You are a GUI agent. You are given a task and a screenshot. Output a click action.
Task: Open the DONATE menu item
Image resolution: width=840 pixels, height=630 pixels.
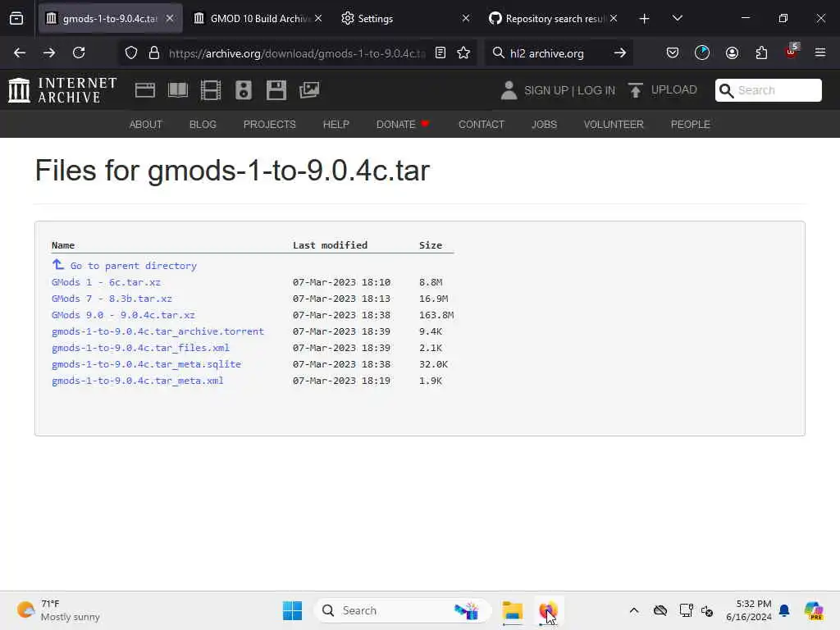(402, 125)
